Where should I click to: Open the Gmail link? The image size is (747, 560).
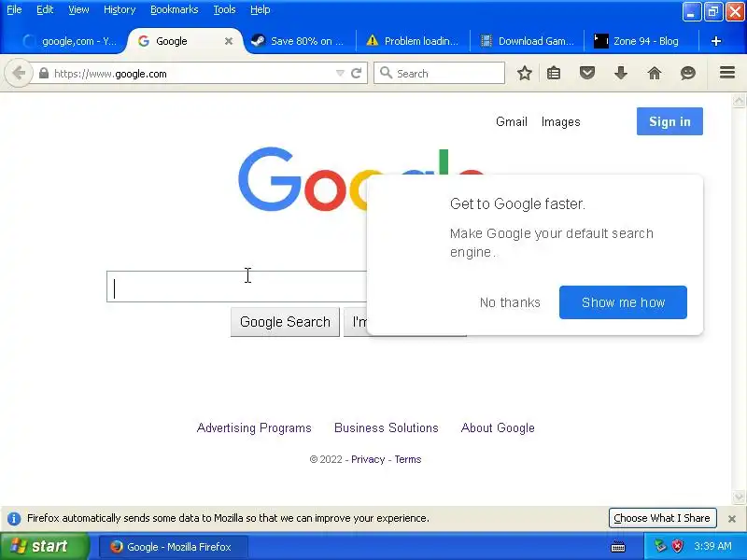[x=511, y=122]
